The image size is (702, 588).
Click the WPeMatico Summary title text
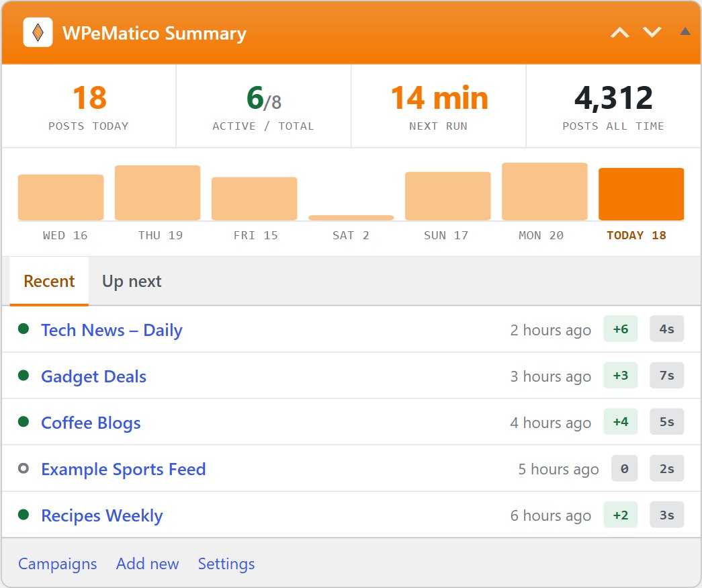click(x=155, y=34)
